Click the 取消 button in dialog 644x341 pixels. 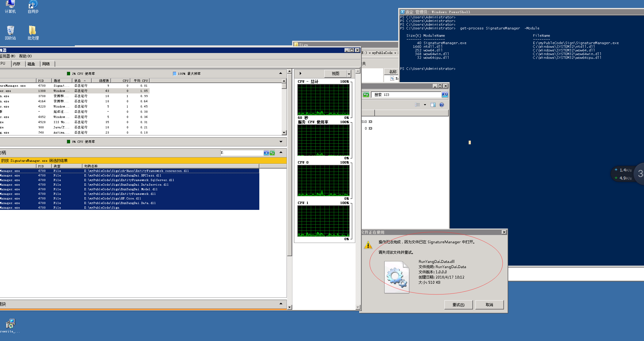[x=489, y=305]
